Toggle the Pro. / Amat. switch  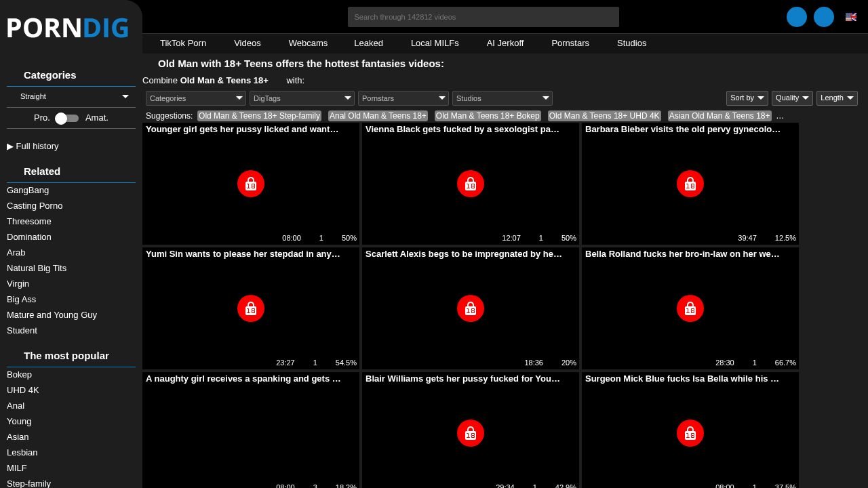[66, 118]
